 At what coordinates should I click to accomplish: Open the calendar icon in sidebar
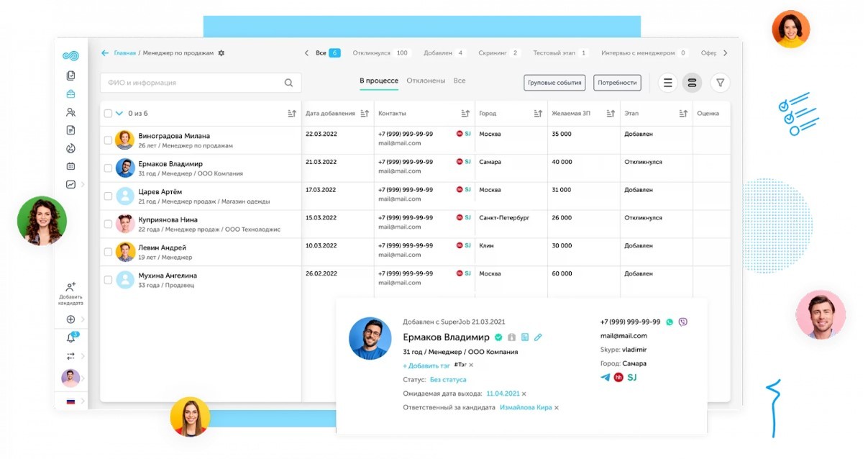pyautogui.click(x=70, y=166)
